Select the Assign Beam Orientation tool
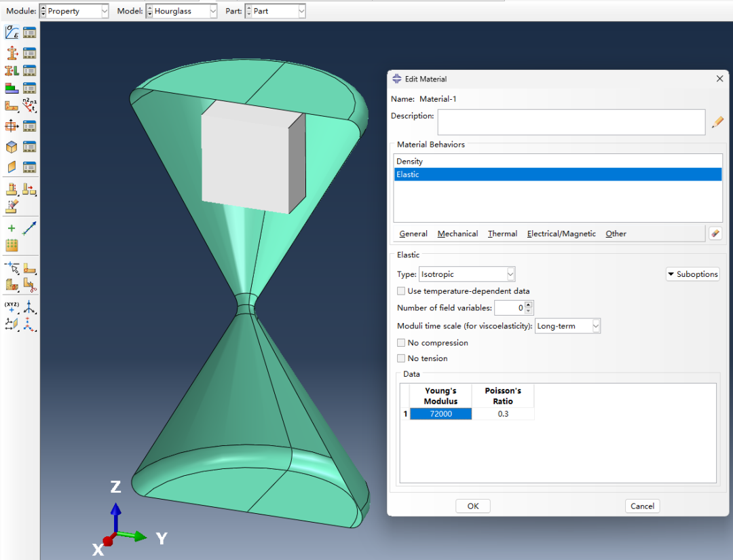This screenshot has height=560, width=733. 29,106
